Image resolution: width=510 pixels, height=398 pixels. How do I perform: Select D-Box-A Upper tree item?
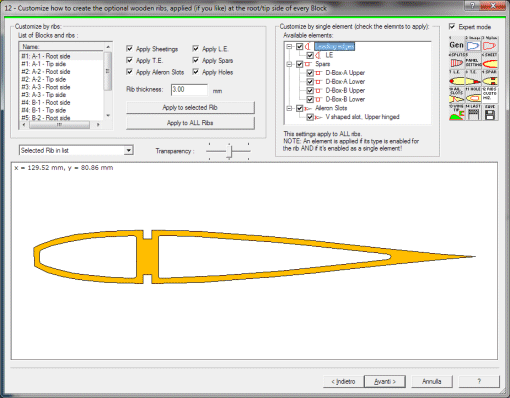345,73
